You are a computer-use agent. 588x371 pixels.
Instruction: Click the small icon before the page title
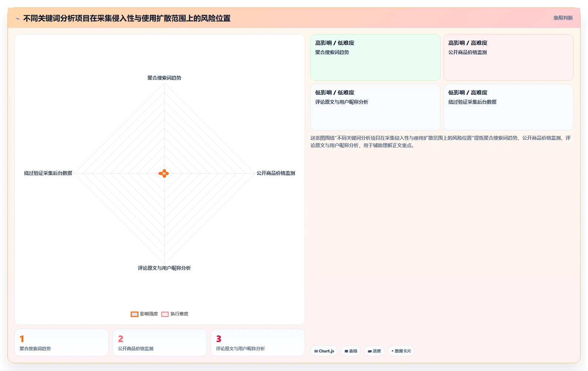[x=17, y=19]
